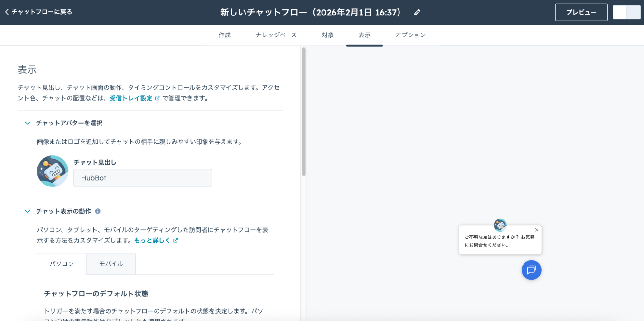Close the welcome message popup
Image resolution: width=644 pixels, height=321 pixels.
coord(536,230)
